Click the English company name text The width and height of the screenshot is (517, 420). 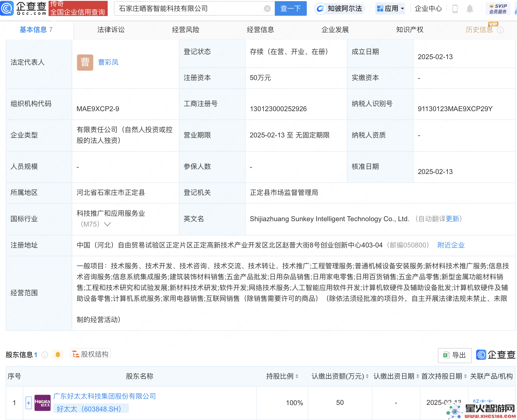pyautogui.click(x=329, y=219)
